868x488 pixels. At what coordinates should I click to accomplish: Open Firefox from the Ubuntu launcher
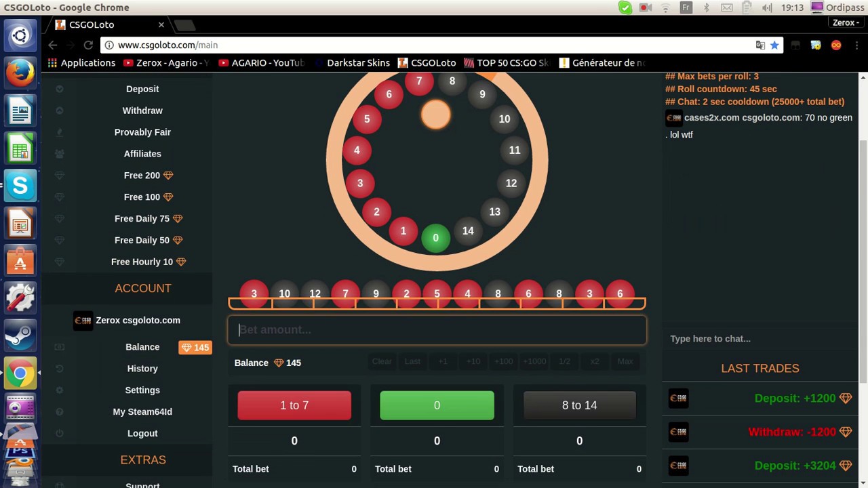20,73
